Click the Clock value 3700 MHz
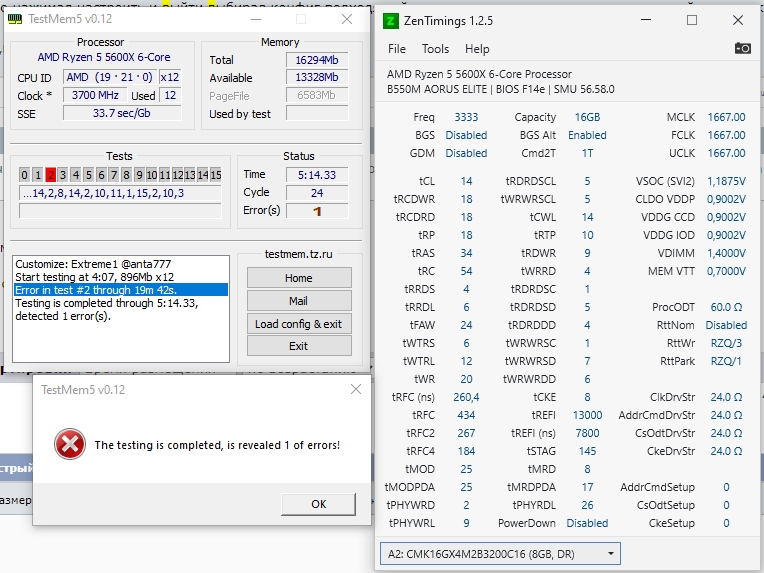 (95, 95)
